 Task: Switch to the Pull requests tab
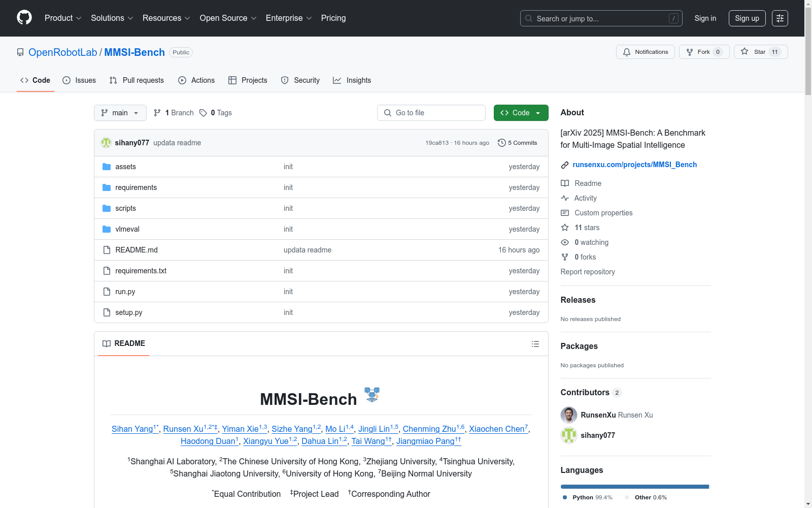tap(137, 80)
